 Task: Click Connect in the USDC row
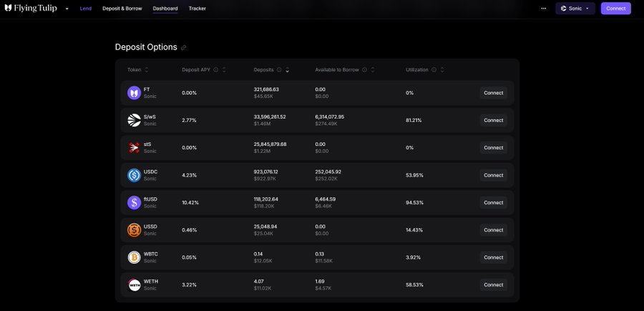click(x=493, y=175)
